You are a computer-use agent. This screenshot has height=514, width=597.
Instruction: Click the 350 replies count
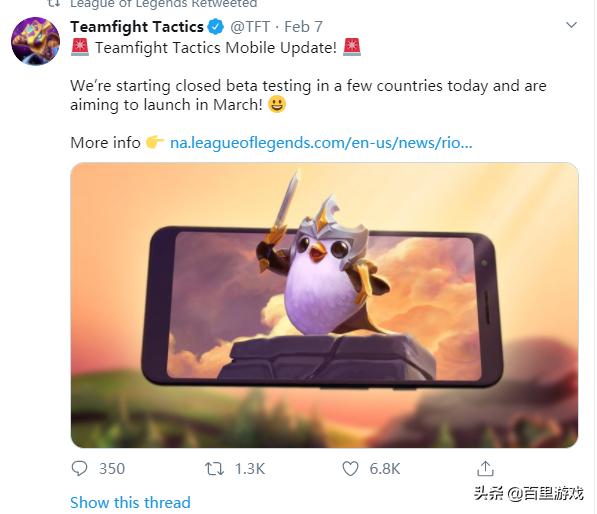pos(112,469)
